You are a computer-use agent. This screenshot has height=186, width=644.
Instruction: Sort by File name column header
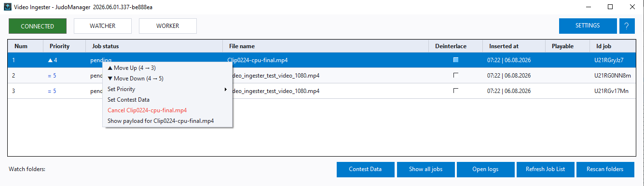[x=326, y=46]
